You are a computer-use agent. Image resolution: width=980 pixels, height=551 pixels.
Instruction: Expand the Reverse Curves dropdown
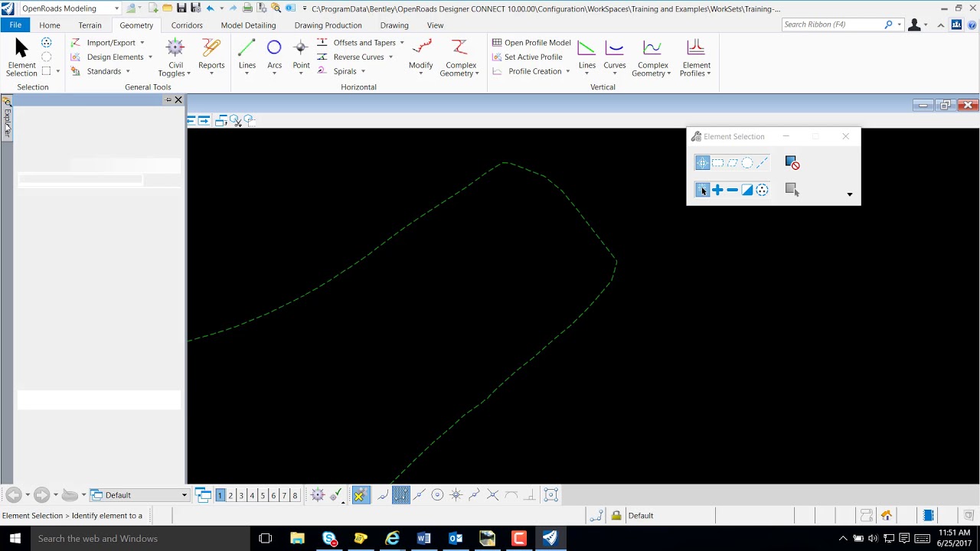(x=390, y=57)
